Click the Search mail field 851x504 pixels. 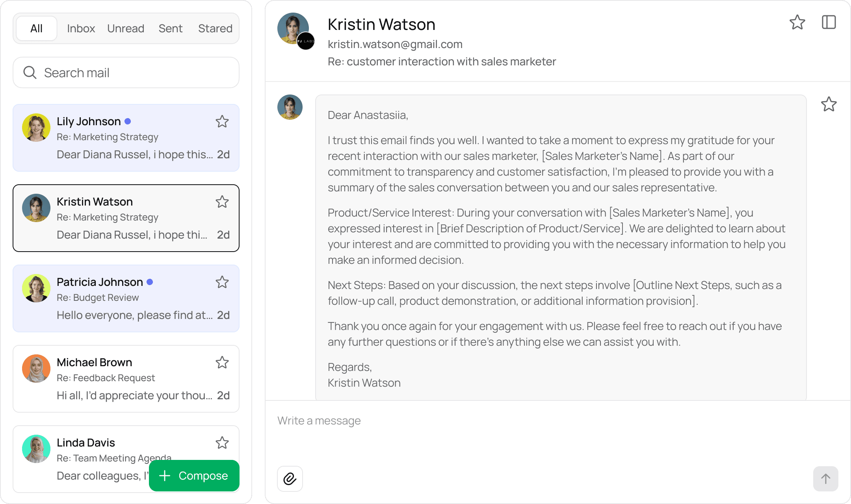(134, 72)
